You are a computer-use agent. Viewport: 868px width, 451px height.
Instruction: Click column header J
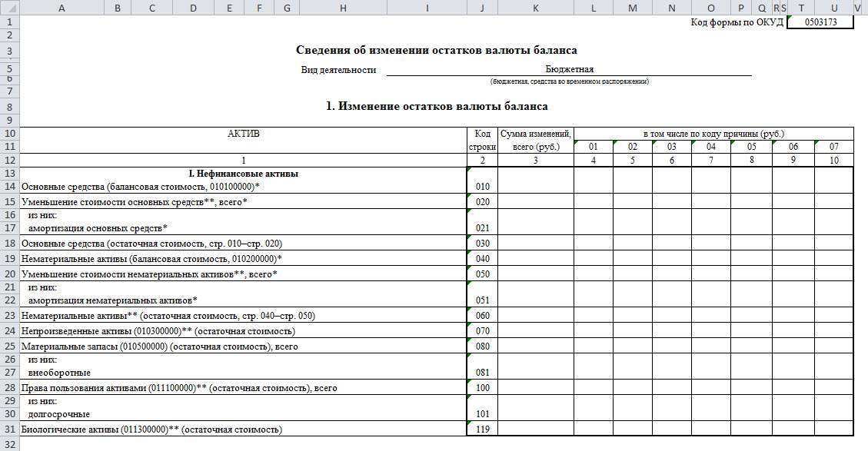(x=481, y=7)
